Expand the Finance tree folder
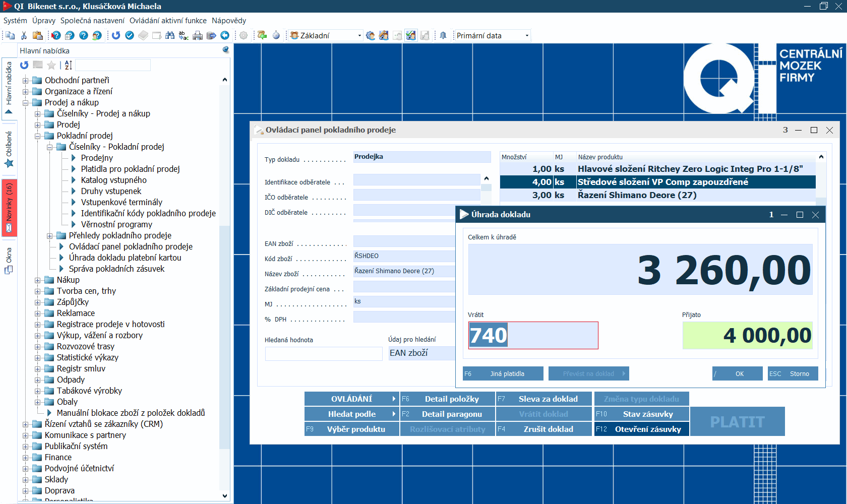 [x=25, y=458]
